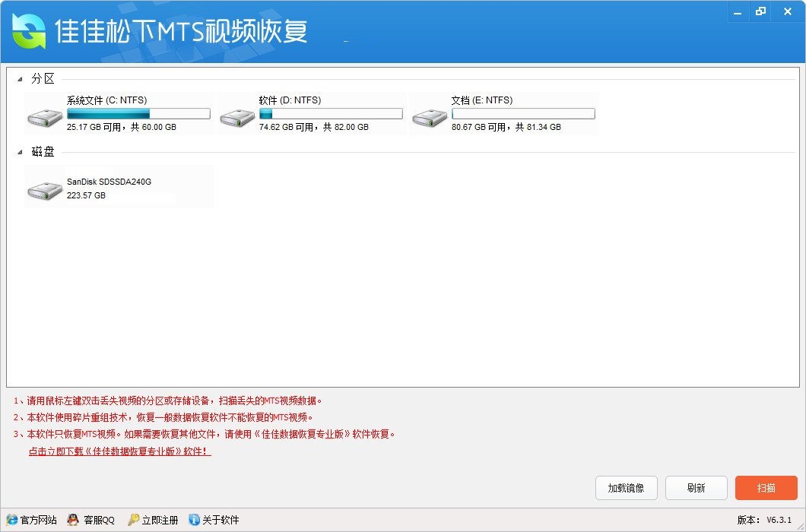The image size is (806, 532).
Task: Open the 官方网站 link
Action: 39,520
